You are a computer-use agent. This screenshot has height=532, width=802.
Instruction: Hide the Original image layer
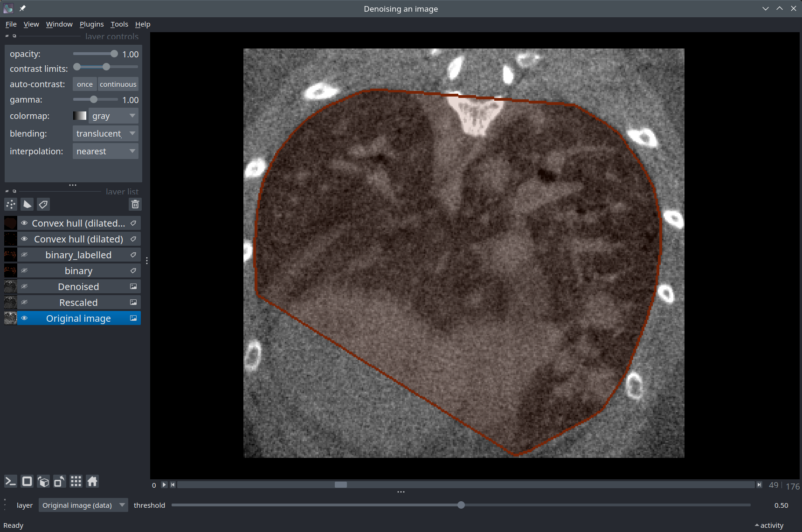24,318
